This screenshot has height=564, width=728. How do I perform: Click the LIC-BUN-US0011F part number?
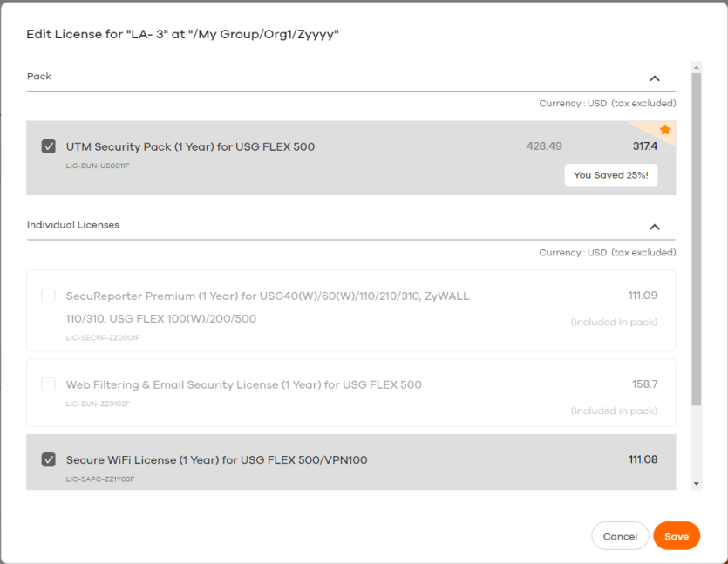pyautogui.click(x=98, y=166)
